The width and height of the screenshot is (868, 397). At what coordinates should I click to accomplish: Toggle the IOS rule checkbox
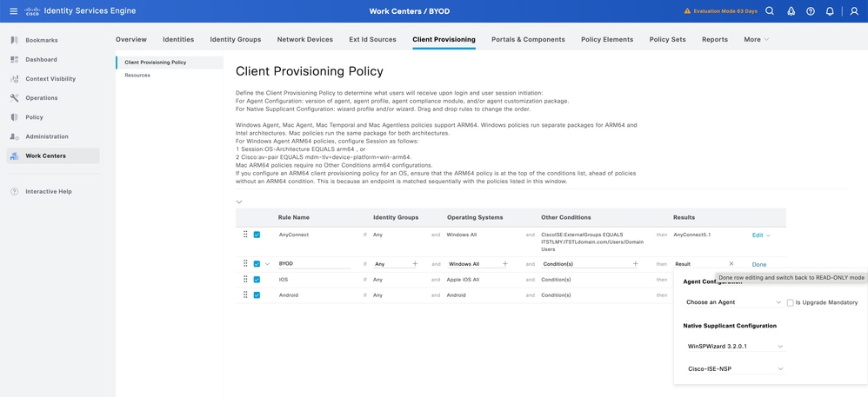(x=257, y=279)
